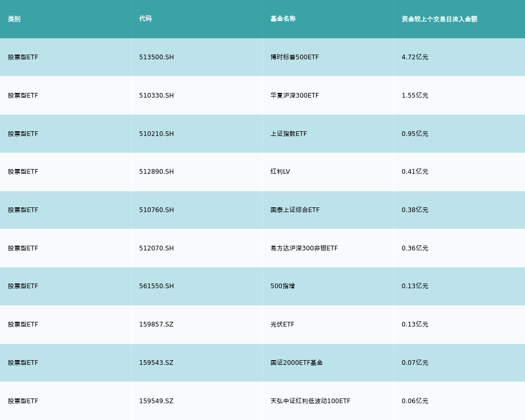Click the 4.72亿元 inflow value
Viewport: 525px width, 420px height.
tap(415, 57)
